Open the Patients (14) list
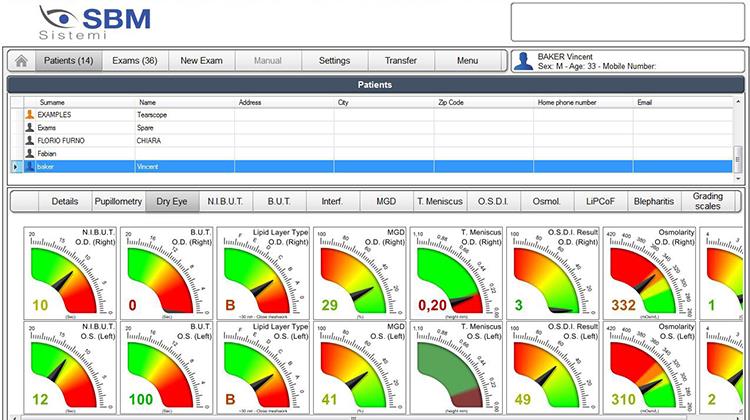The image size is (750, 420). (x=68, y=61)
